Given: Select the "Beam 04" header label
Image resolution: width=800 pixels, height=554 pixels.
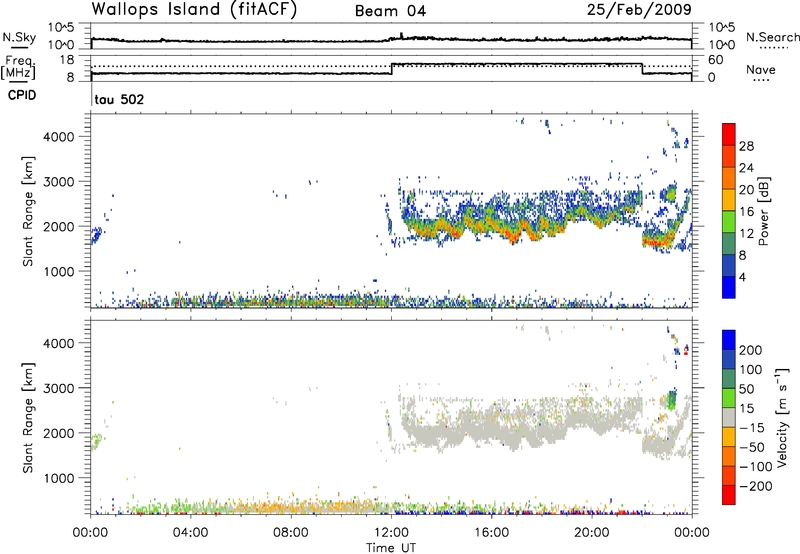Looking at the screenshot, I should click(x=390, y=11).
